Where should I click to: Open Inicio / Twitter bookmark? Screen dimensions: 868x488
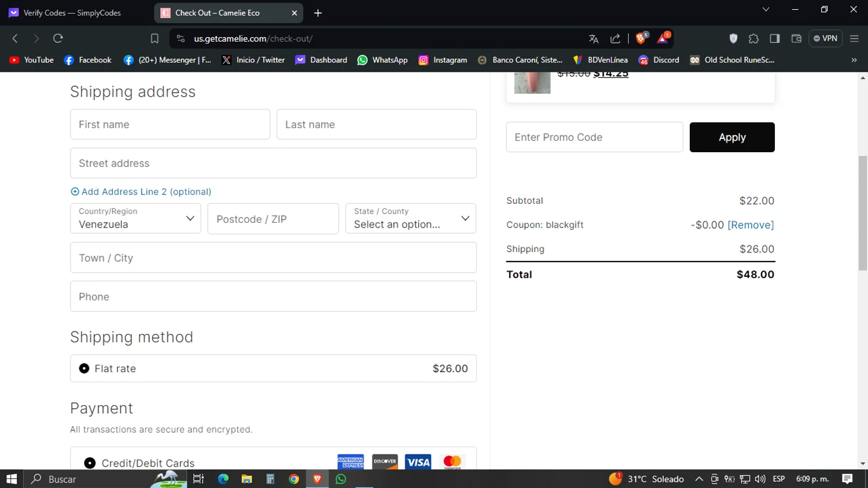point(253,60)
